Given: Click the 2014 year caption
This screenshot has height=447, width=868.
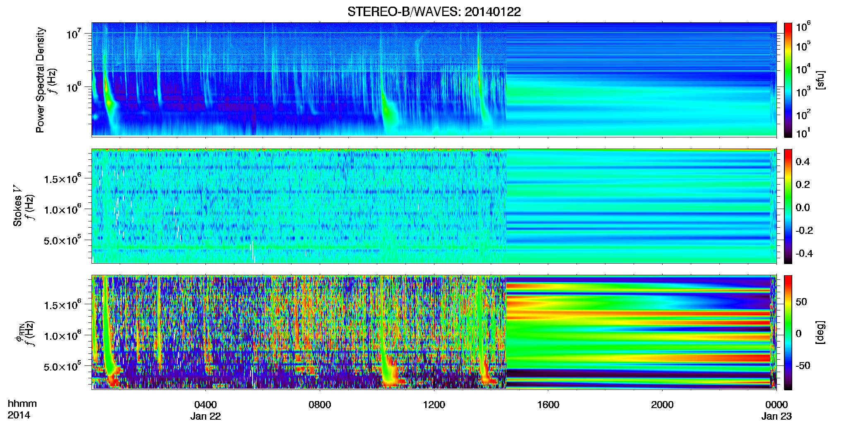Looking at the screenshot, I should (19, 415).
